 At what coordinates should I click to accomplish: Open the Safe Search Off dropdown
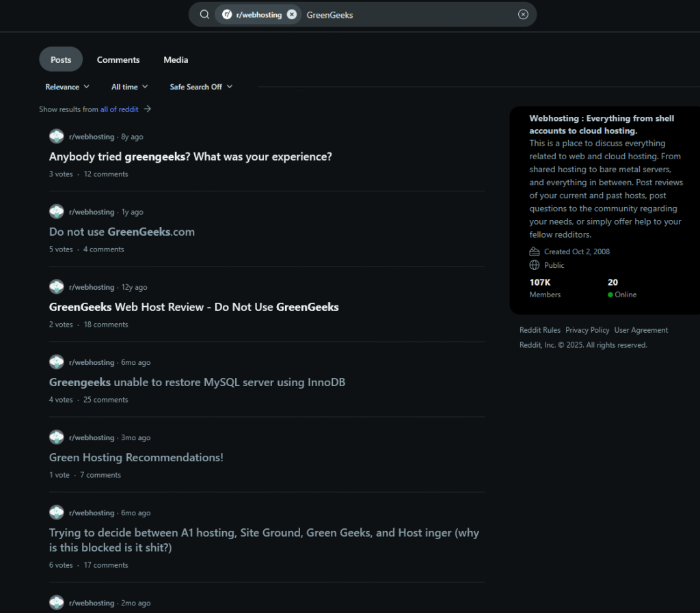pyautogui.click(x=201, y=87)
